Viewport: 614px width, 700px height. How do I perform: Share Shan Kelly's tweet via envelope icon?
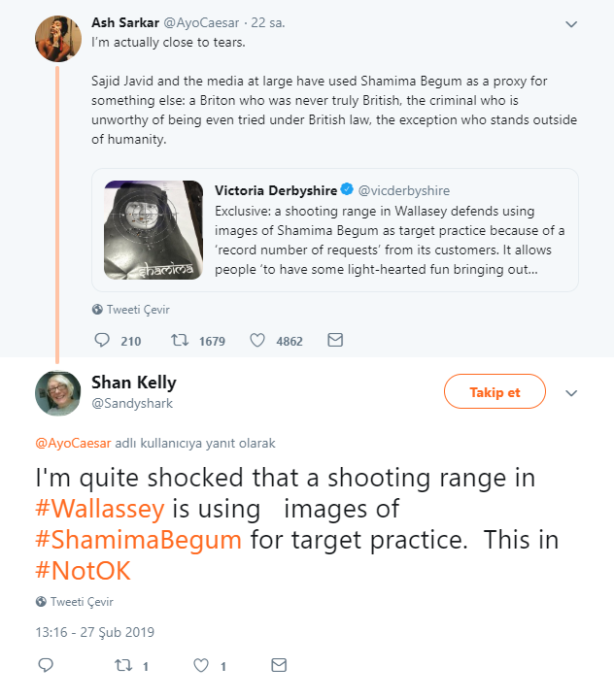click(x=279, y=665)
